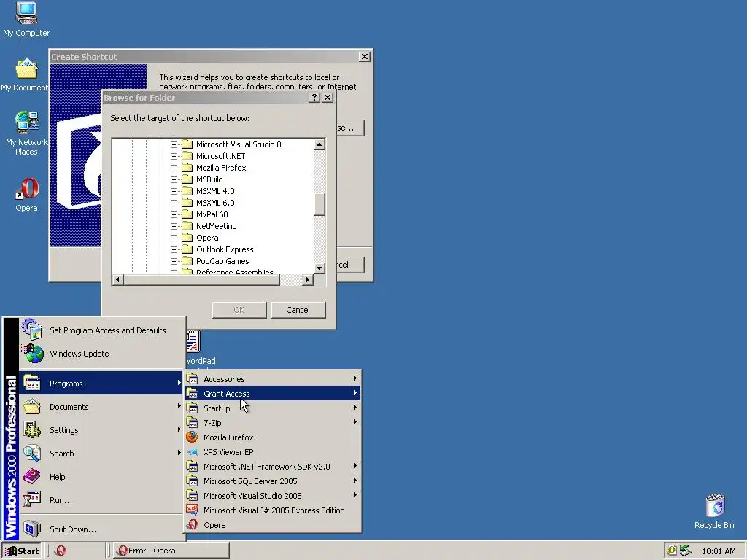Open Microsoft SQL Server 2005 submenu
This screenshot has width=747, height=560.
(x=273, y=481)
